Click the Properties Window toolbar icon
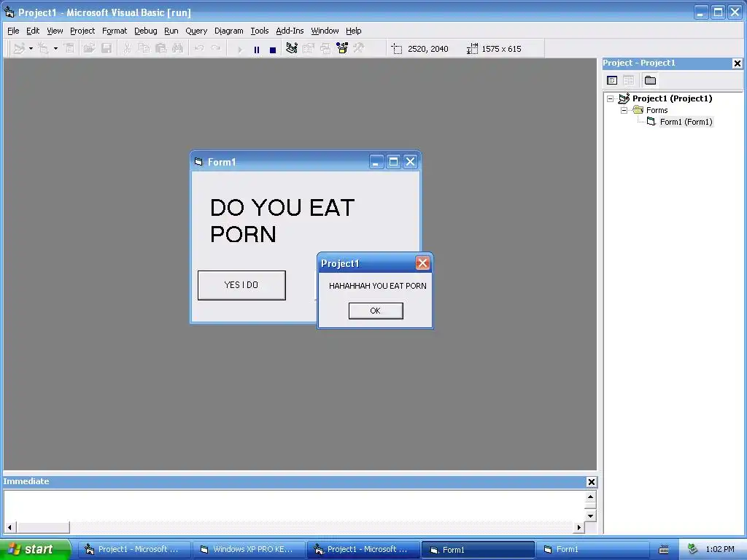The height and width of the screenshot is (560, 747). (x=309, y=48)
